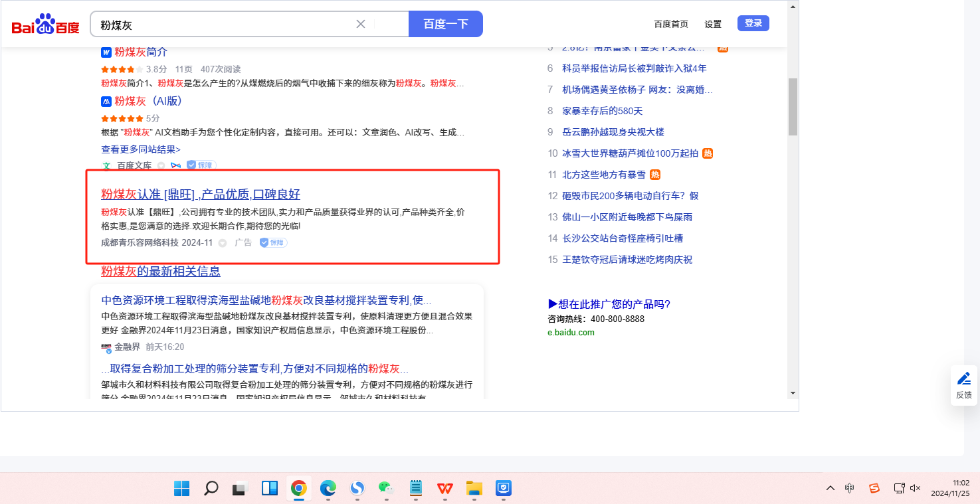Click the 保障 badge on the 鼎旺 ad
This screenshot has width=980, height=504.
tap(273, 243)
